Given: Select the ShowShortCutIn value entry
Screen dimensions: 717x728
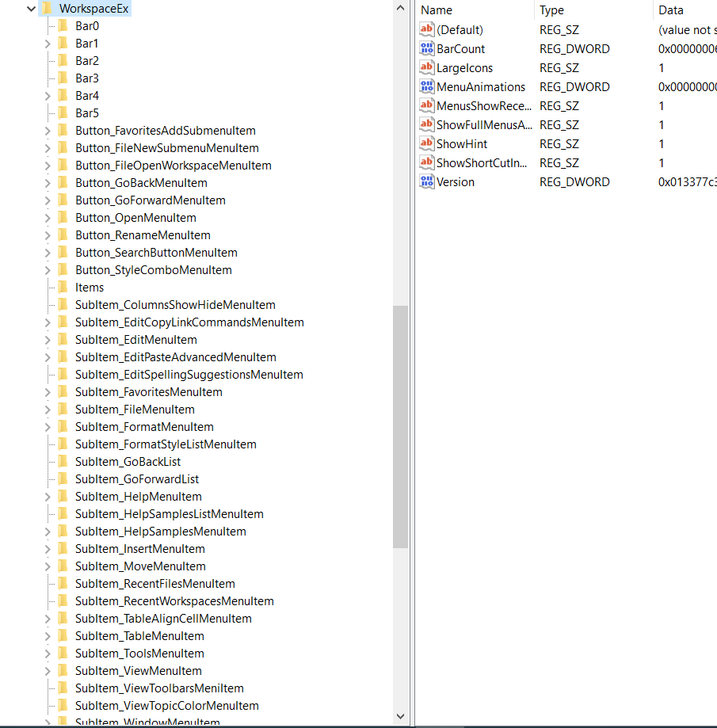Looking at the screenshot, I should tap(482, 162).
